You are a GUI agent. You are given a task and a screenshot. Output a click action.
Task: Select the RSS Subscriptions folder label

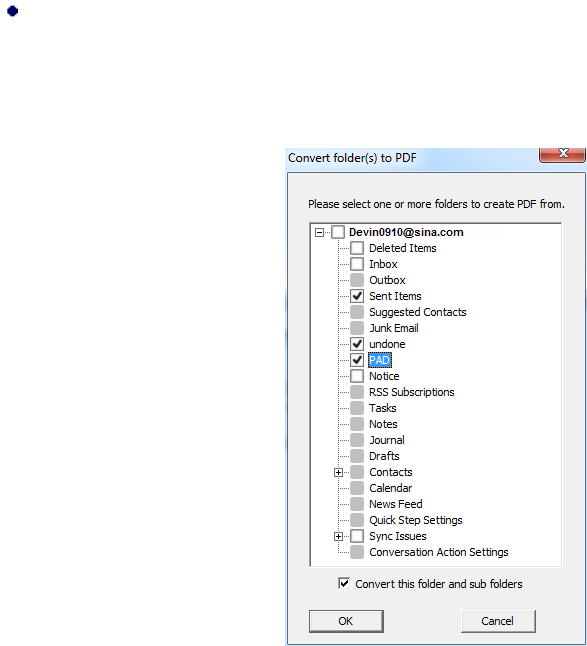pyautogui.click(x=412, y=392)
